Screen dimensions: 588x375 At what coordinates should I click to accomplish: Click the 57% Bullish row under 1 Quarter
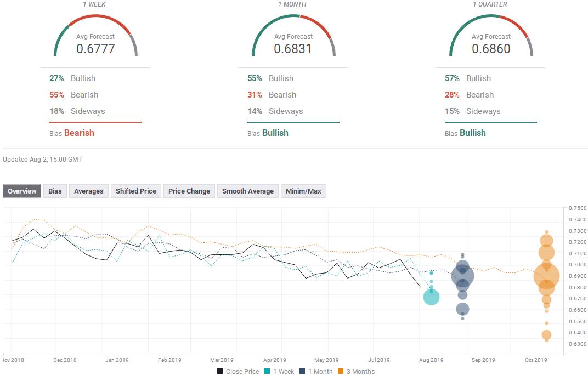pos(468,78)
